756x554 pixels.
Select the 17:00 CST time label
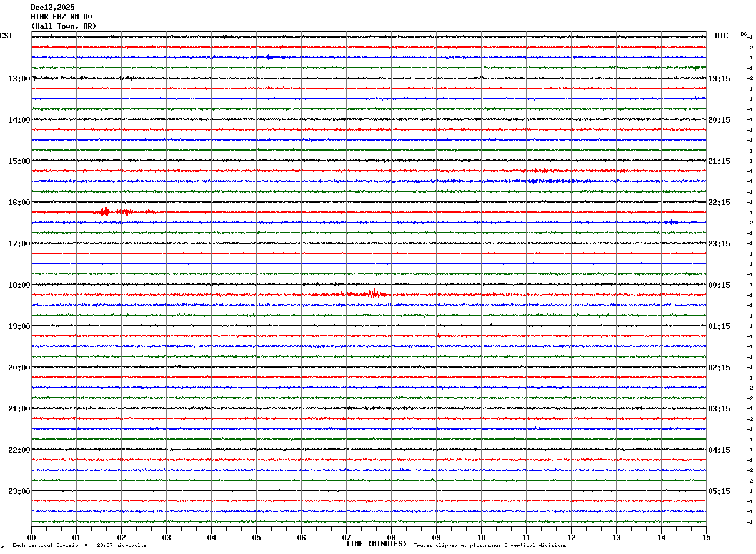click(19, 244)
